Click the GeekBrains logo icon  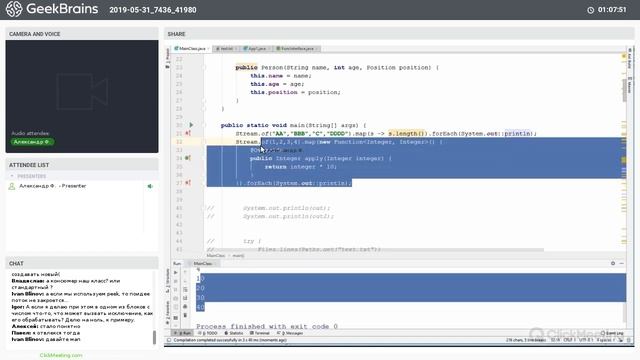(13, 9)
